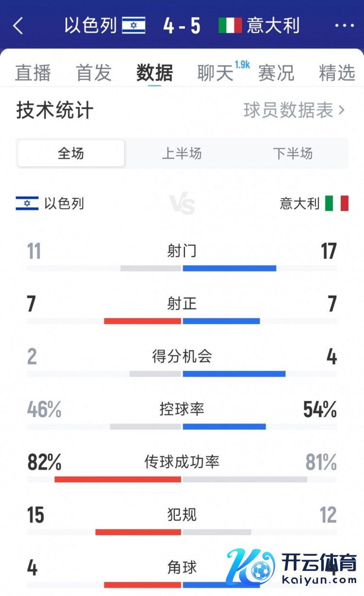The width and height of the screenshot is (364, 596).
Task: Switch to 下半场 second-half stats
Action: (x=293, y=154)
